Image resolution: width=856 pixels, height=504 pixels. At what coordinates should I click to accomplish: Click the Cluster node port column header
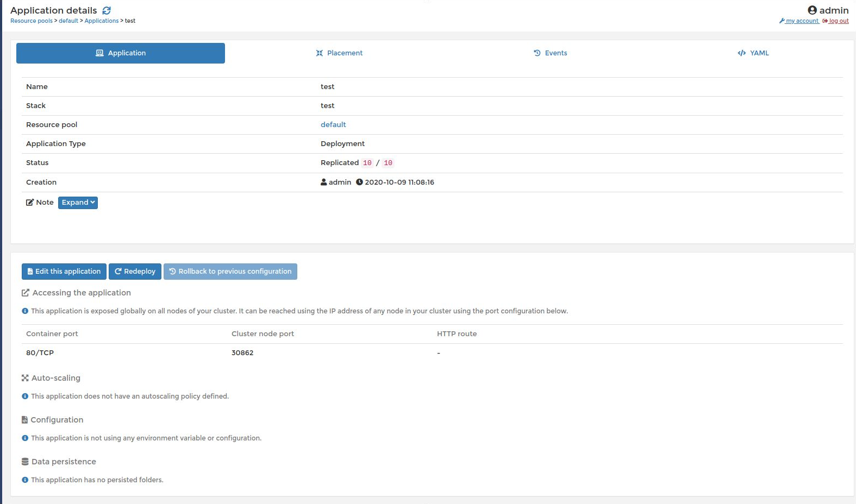pyautogui.click(x=263, y=334)
